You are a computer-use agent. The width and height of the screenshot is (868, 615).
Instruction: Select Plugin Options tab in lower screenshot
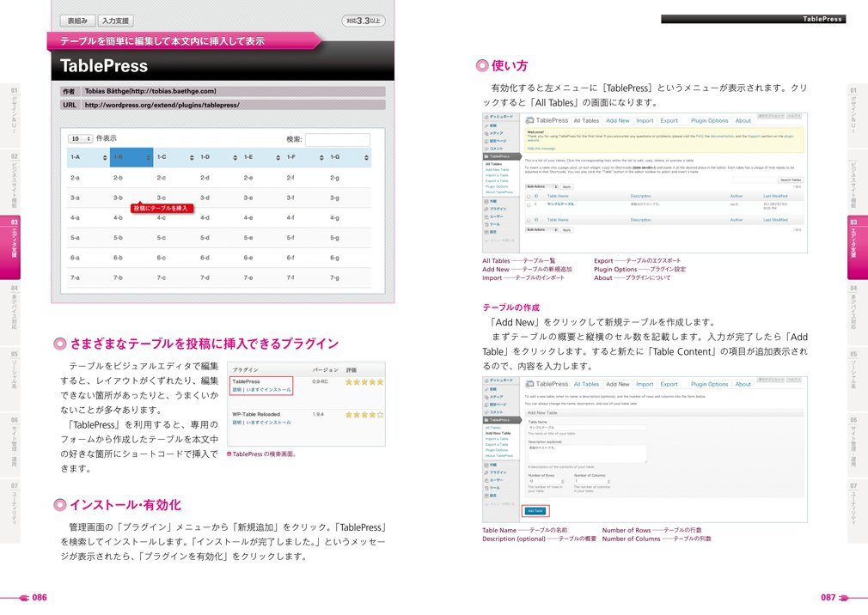(709, 384)
